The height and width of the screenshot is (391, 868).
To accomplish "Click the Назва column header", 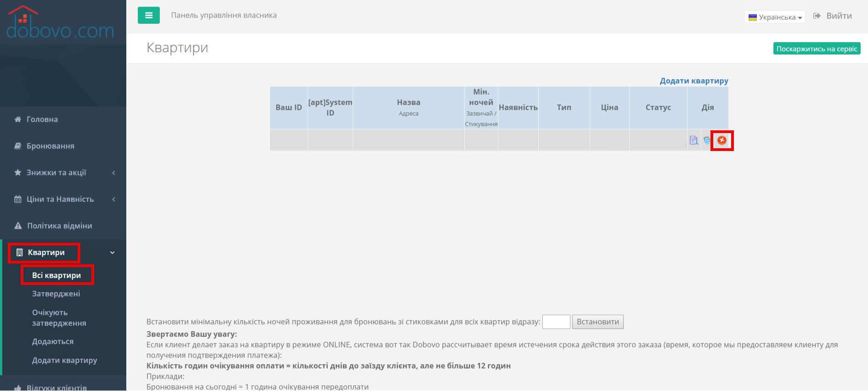I will [409, 107].
